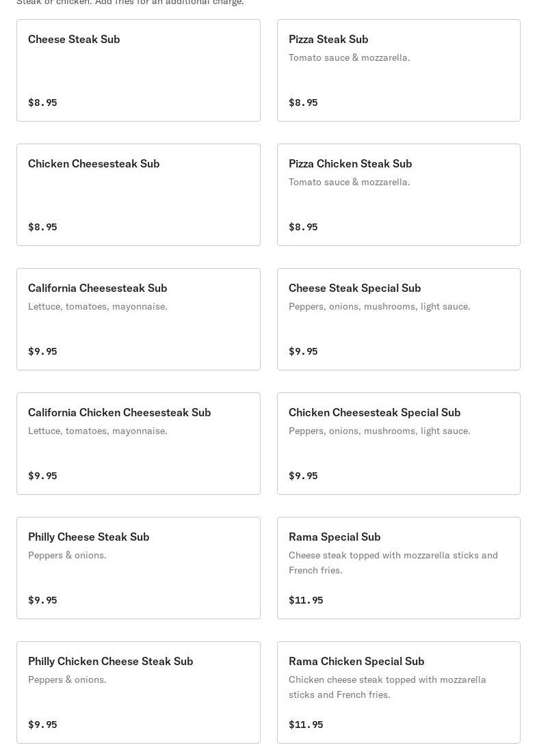Click California Cheesesteak Sub's lettuce, tomatoes description

point(97,306)
